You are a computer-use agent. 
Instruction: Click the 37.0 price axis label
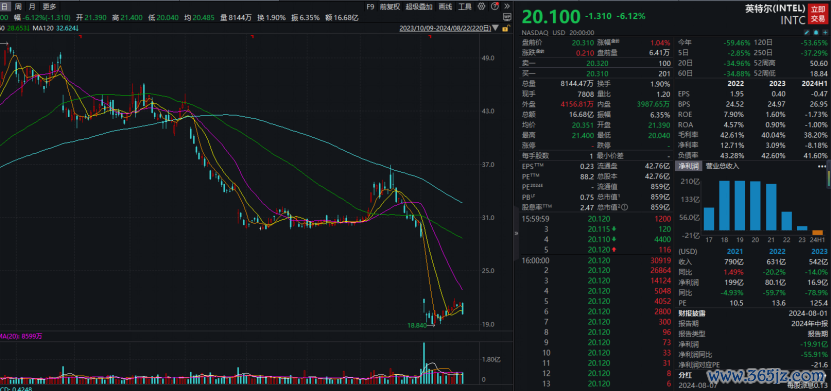(488, 165)
